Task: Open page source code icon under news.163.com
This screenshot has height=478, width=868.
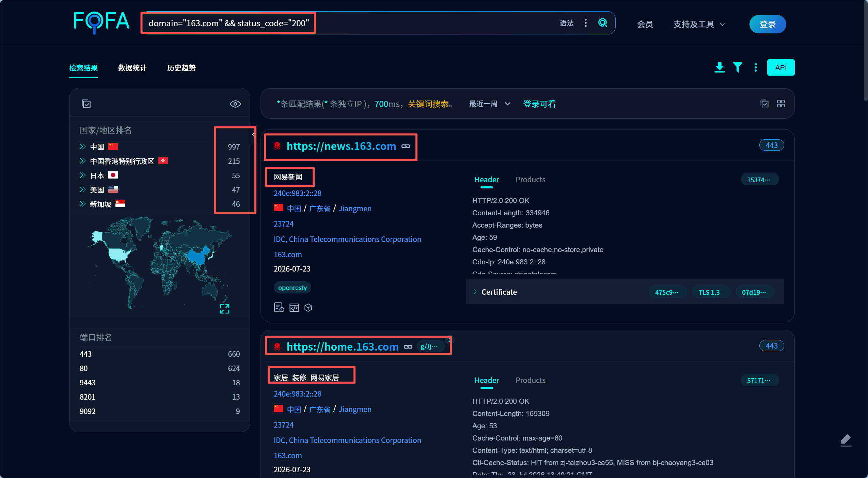Action: (x=294, y=308)
